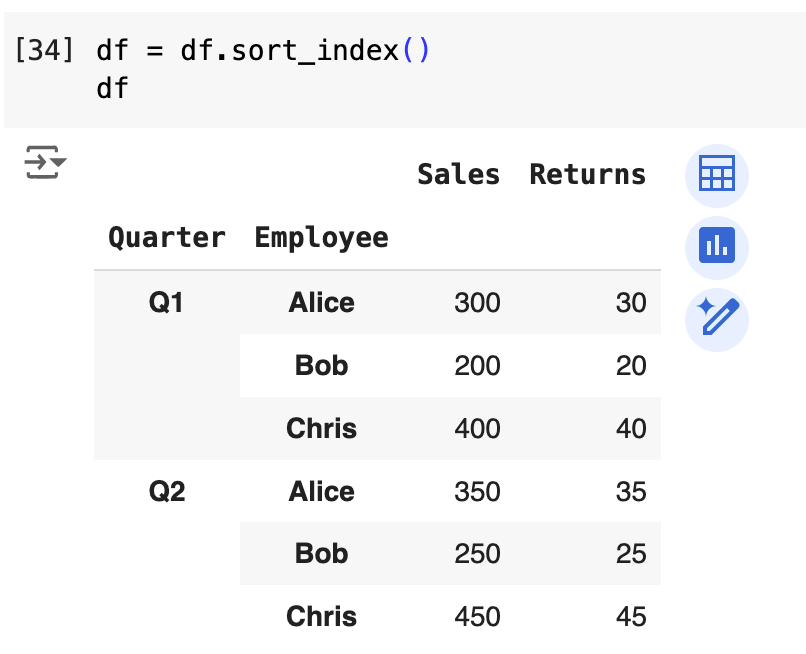The height and width of the screenshot is (654, 806).
Task: Click the second code line containing df
Action: tap(112, 88)
